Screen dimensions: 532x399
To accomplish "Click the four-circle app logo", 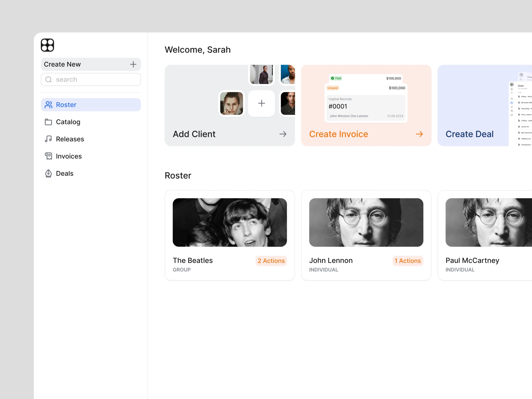I will [47, 45].
